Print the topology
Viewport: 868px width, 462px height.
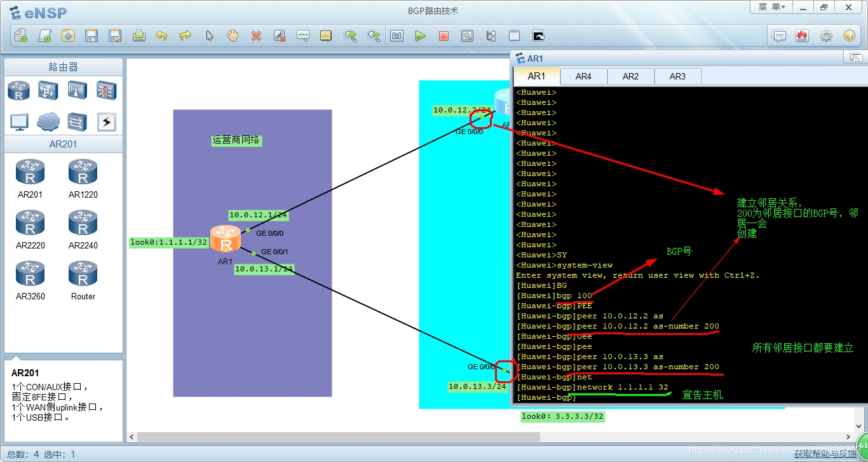[x=139, y=36]
